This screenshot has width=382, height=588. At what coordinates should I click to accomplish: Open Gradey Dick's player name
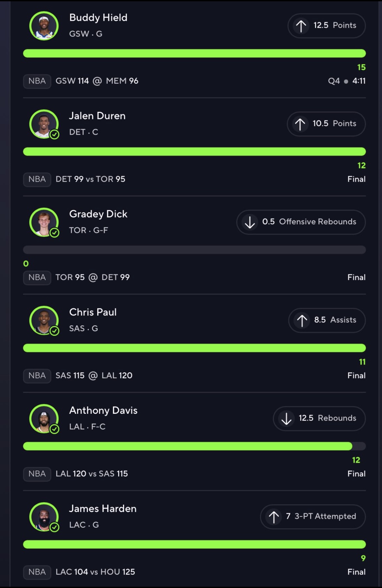98,214
